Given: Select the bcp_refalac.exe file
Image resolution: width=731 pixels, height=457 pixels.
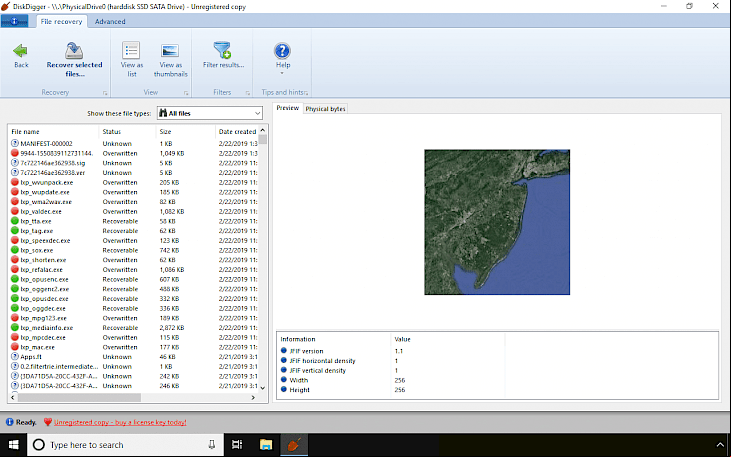Looking at the screenshot, I should 41,270.
